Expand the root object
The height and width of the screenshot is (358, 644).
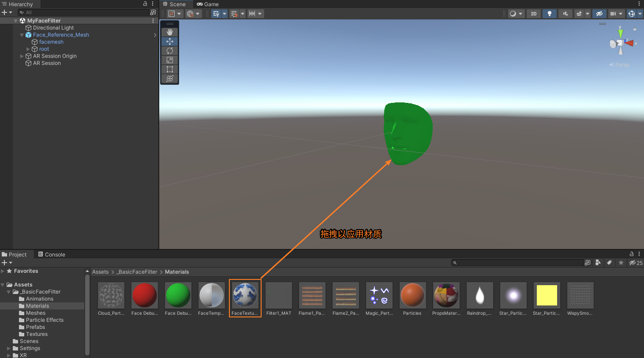(x=28, y=49)
